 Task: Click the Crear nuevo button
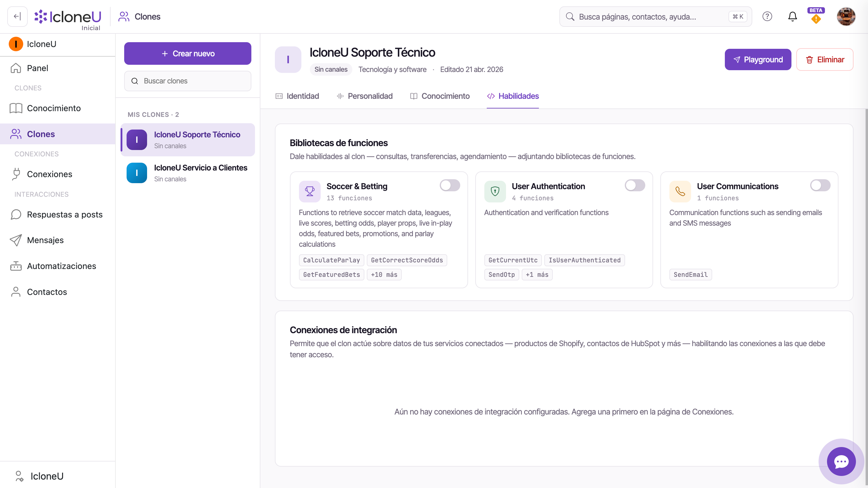(188, 54)
